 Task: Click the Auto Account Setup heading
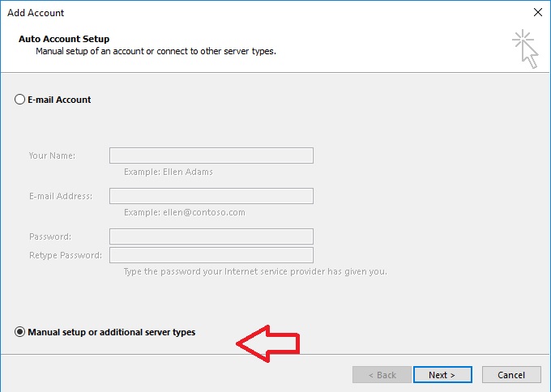click(64, 39)
